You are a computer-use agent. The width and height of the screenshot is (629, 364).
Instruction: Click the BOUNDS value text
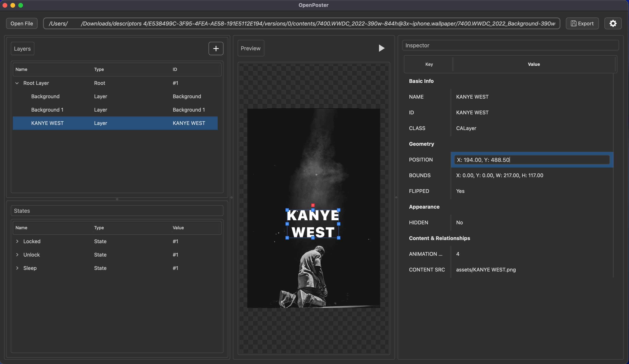coord(499,175)
